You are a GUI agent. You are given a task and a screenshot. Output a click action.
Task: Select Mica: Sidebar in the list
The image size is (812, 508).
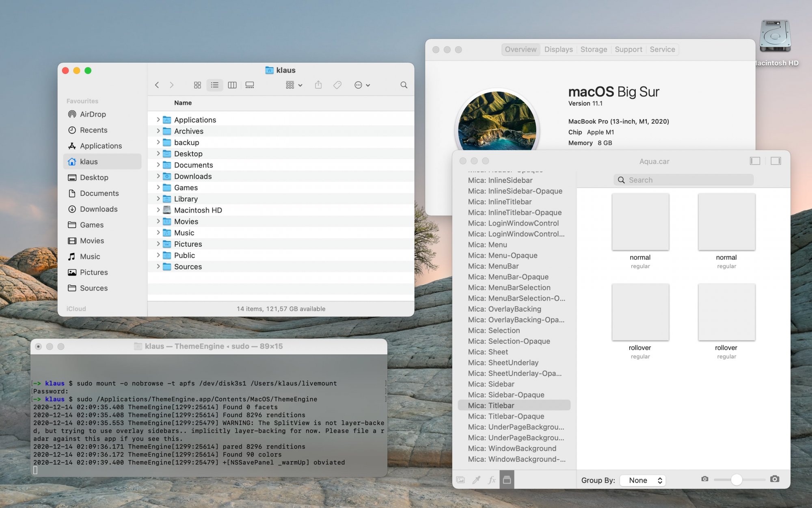click(491, 384)
